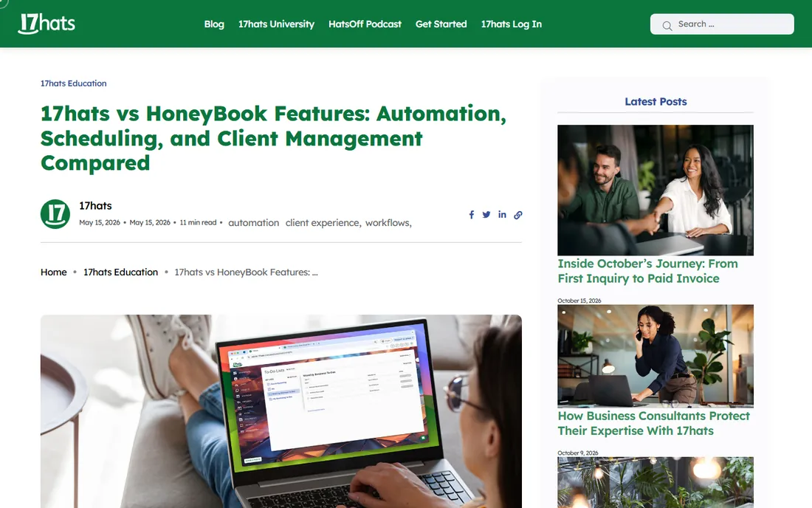Click the Latest Posts heading
The image size is (812, 508).
[x=656, y=101]
